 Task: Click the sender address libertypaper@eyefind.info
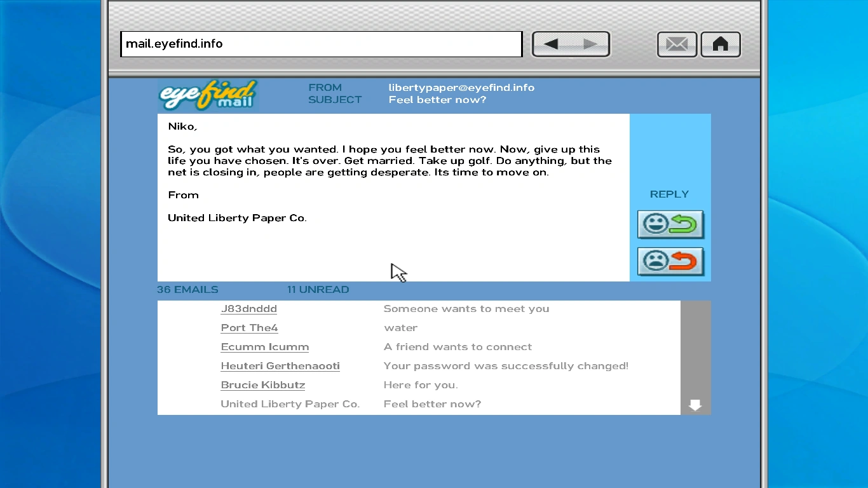coord(462,88)
